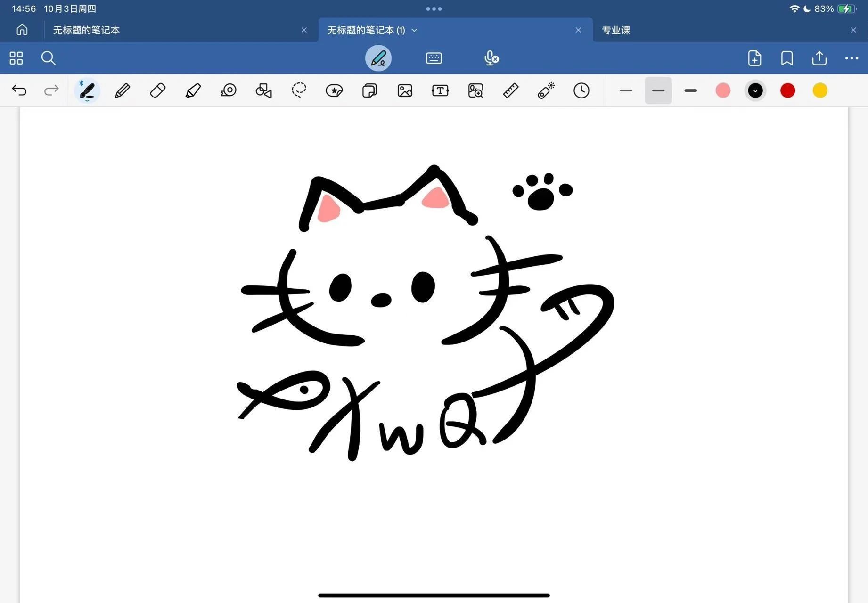The image size is (868, 603).
Task: Select the thickest stroke width
Action: coord(690,90)
